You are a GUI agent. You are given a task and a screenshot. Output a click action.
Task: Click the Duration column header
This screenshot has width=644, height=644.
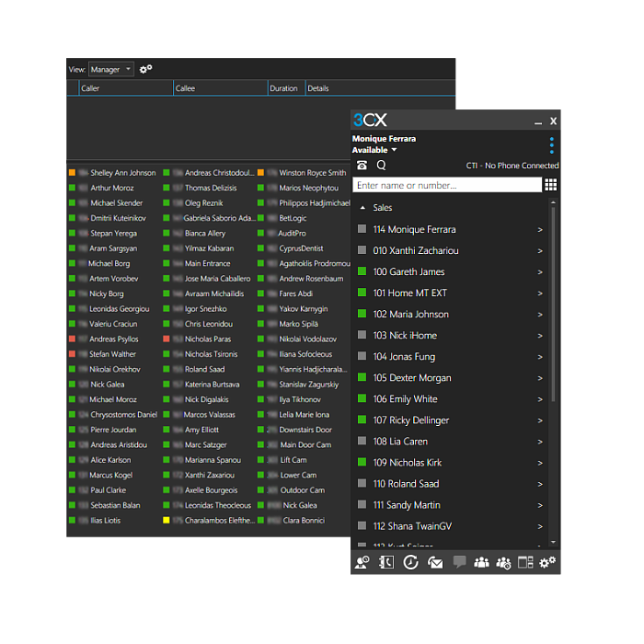[284, 88]
